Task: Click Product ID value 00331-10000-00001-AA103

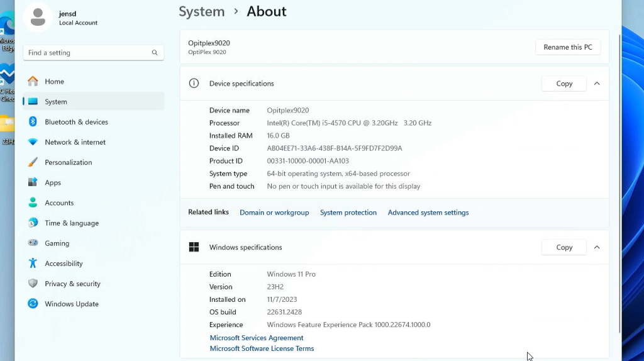Action: point(308,161)
